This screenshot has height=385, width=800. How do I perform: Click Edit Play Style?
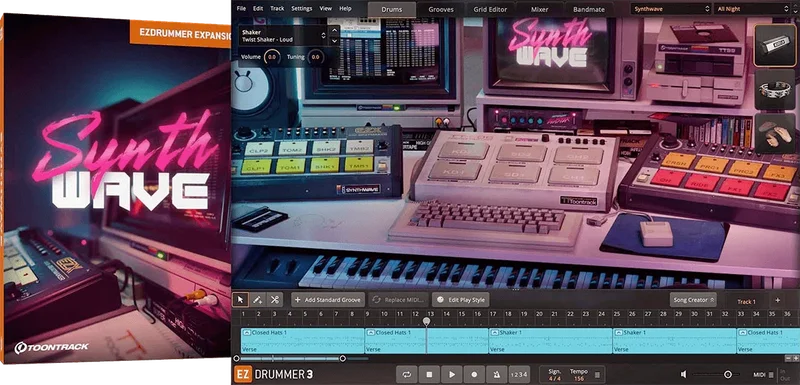click(x=461, y=300)
